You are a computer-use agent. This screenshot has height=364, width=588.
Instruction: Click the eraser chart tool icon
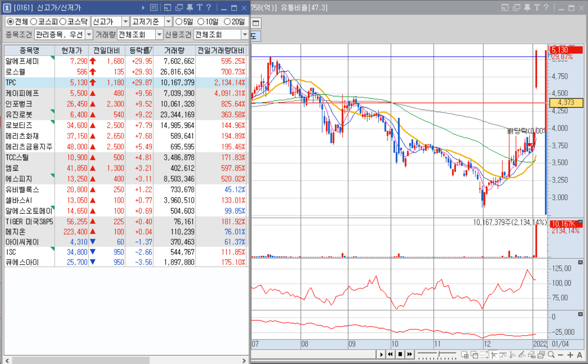533,355
